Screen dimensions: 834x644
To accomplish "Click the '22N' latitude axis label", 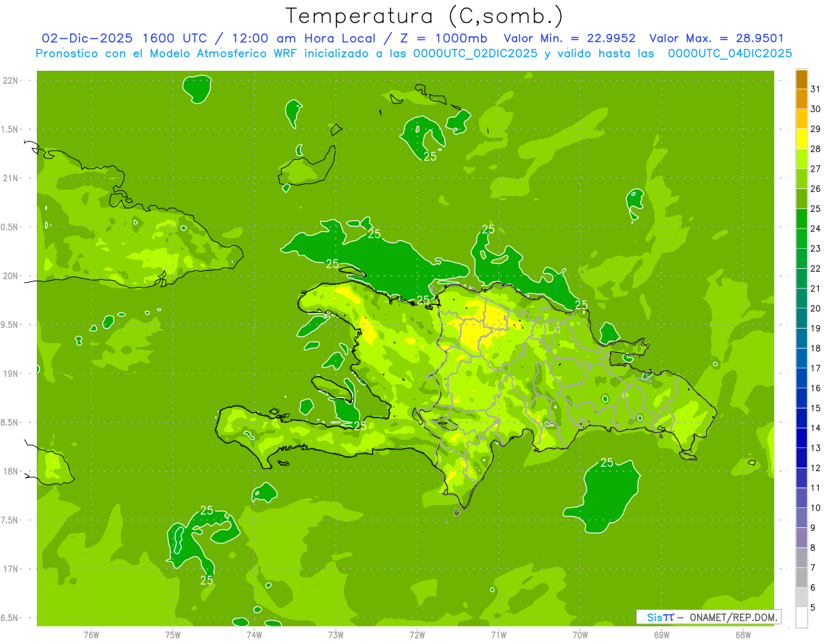I will 11,81.
